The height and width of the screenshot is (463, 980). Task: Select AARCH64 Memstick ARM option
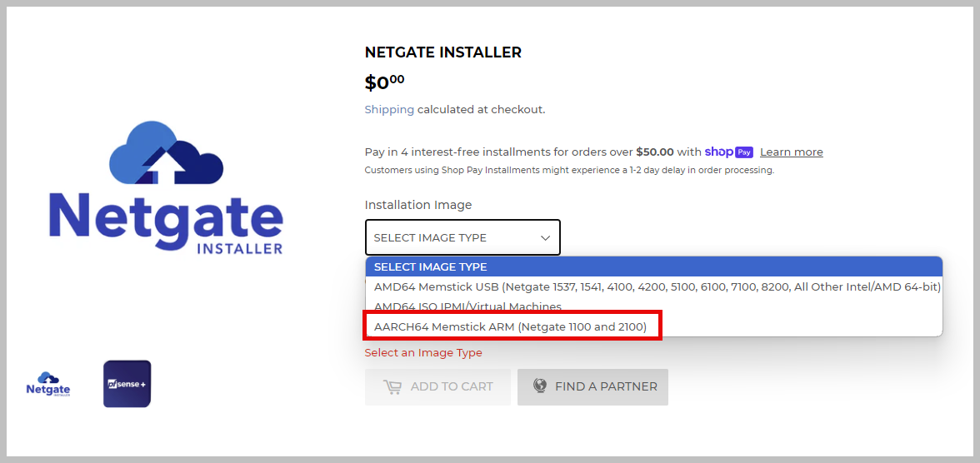tap(510, 326)
